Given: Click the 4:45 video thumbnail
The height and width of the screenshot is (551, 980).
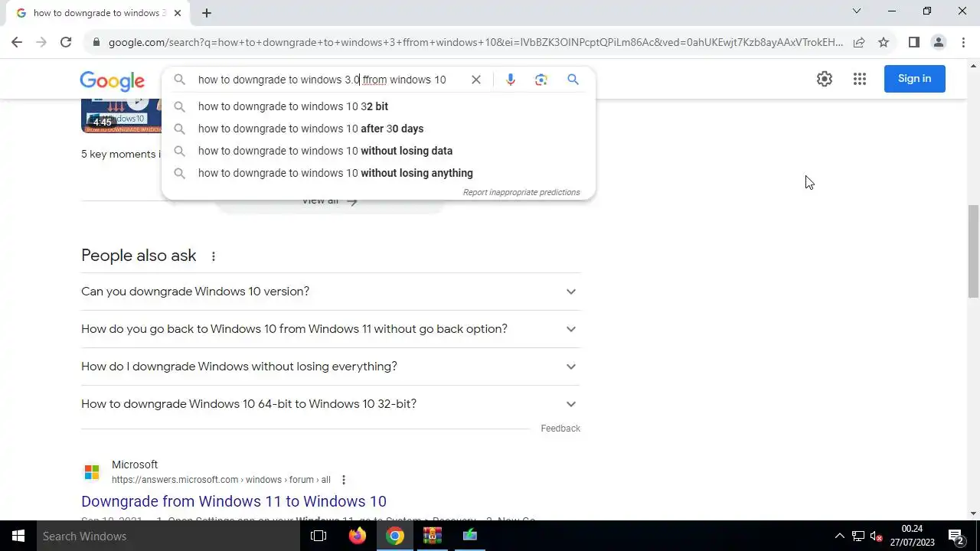Looking at the screenshot, I should [x=121, y=116].
